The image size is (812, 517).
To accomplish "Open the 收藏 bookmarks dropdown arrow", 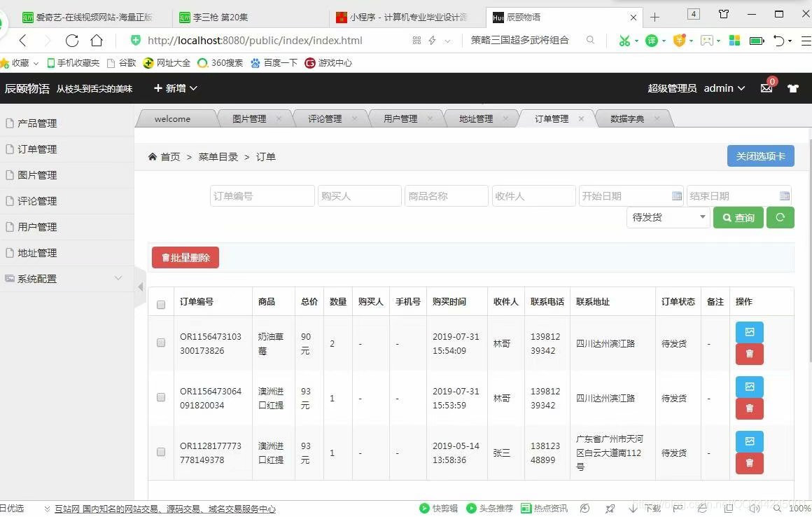I will point(36,63).
